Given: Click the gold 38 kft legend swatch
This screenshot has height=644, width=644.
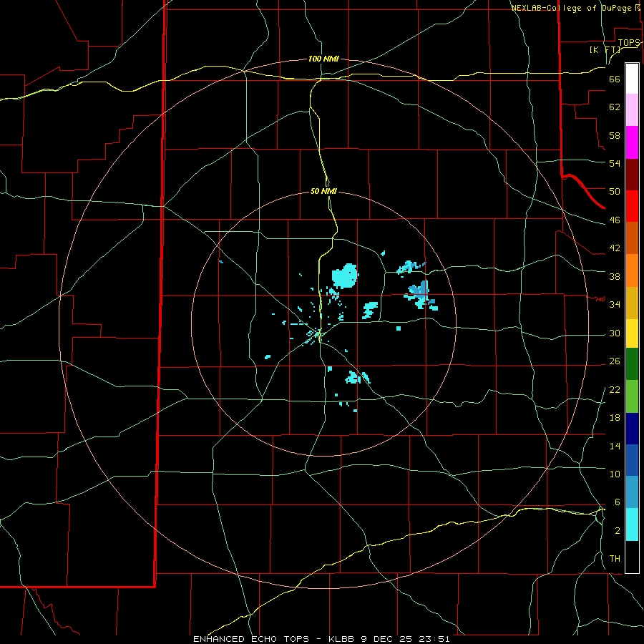Looking at the screenshot, I should pos(632,303).
